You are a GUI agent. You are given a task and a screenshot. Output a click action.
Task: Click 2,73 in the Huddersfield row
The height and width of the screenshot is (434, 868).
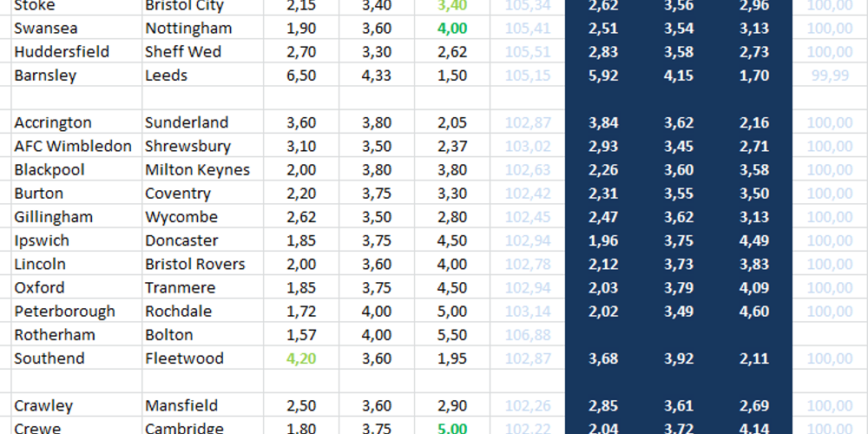(x=754, y=51)
